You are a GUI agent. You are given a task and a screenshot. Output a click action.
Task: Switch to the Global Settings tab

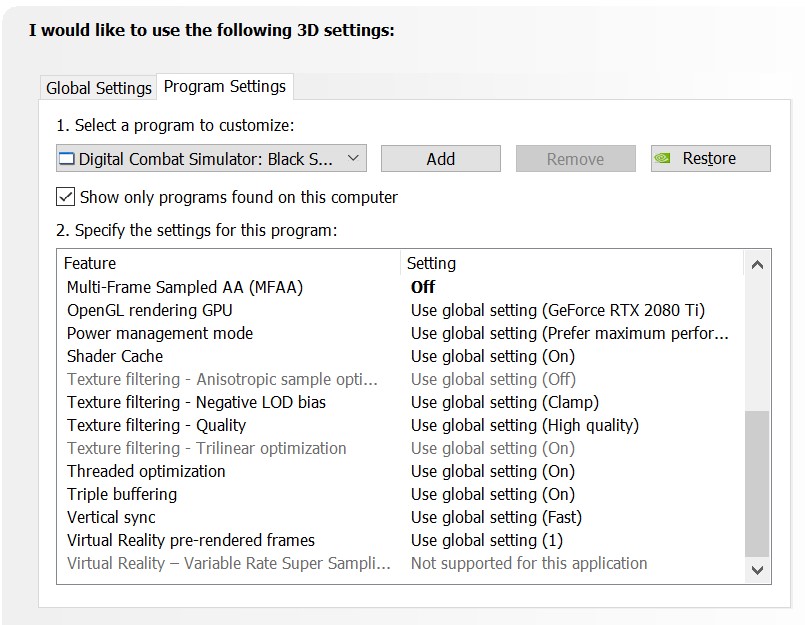[99, 88]
